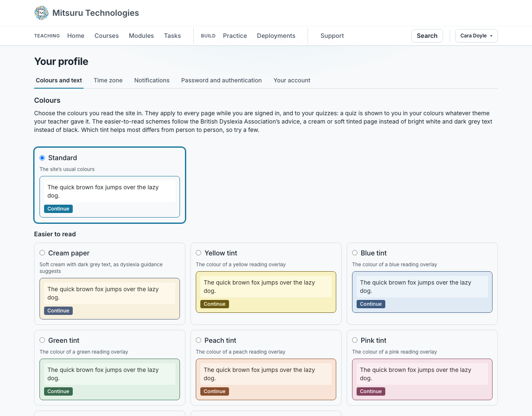Click Continue in the Pink tint preview
532x416 pixels.
click(x=371, y=391)
